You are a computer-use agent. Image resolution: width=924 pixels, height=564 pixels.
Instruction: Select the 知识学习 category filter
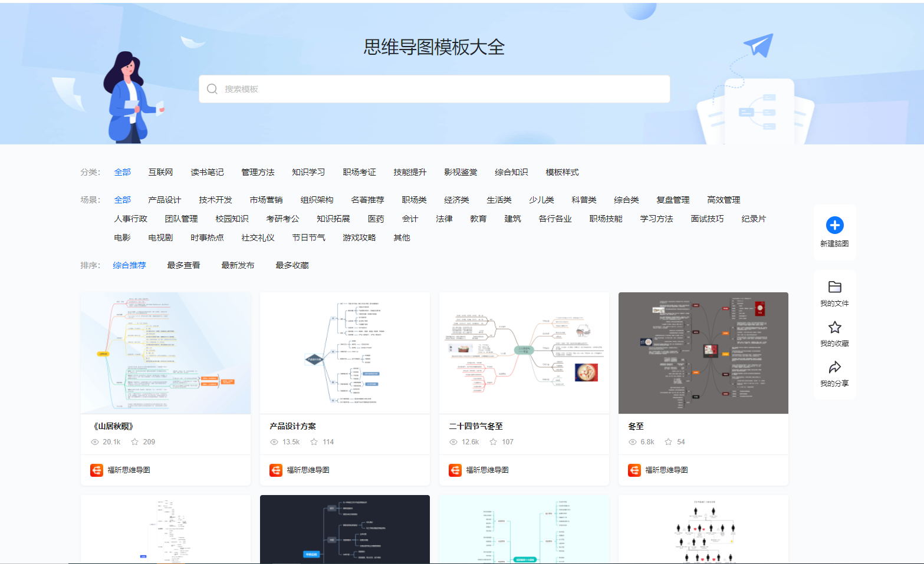click(309, 172)
